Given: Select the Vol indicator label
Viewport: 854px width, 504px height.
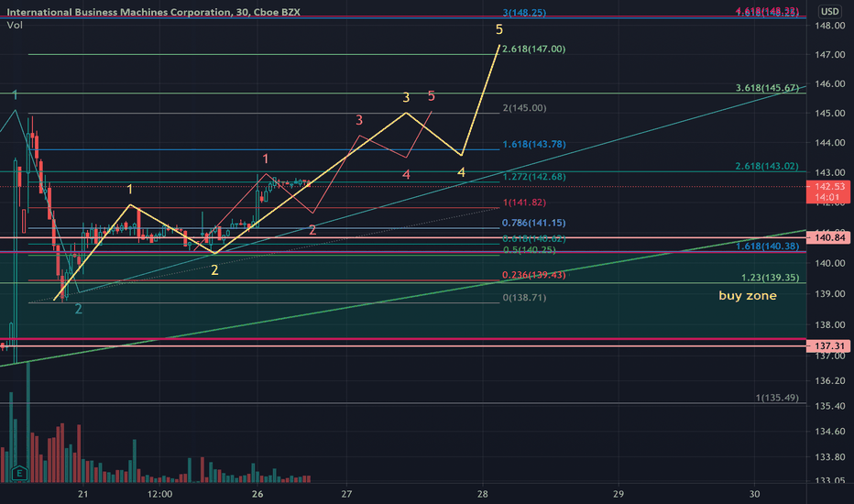Looking at the screenshot, I should coord(15,25).
